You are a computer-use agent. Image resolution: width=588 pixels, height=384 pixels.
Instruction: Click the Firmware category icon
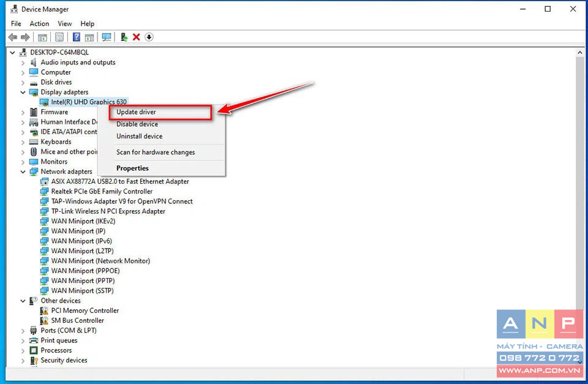[33, 111]
